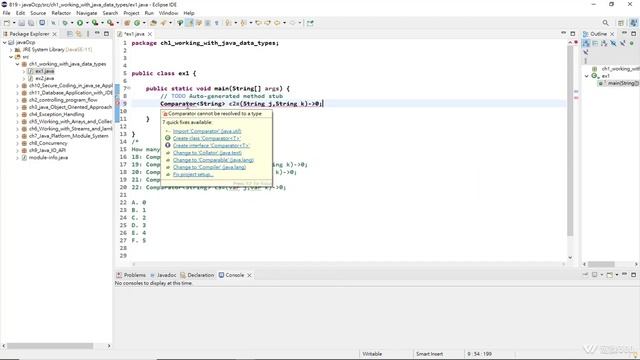
Task: Click the New file toolbar icon
Action: (x=7, y=23)
